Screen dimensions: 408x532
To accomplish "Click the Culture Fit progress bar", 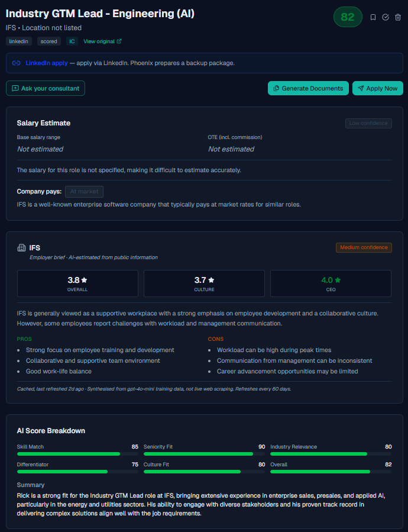I will click(204, 472).
